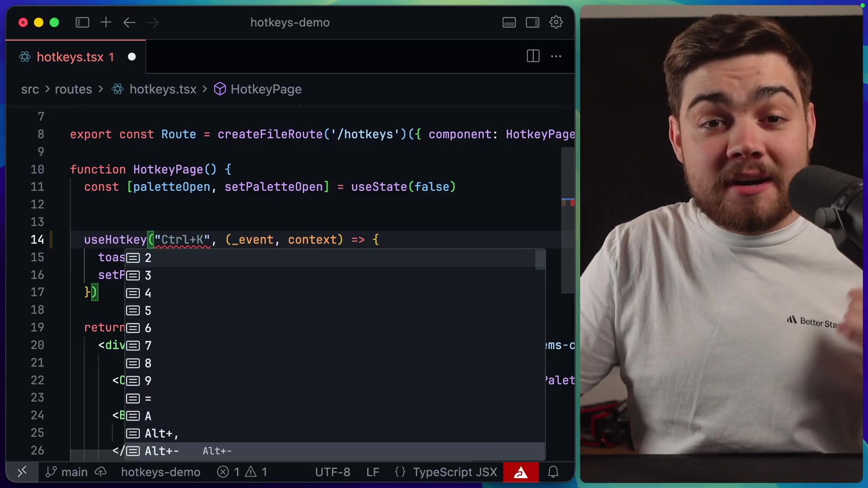Open the Settings gear in the title bar
868x488 pixels.
[556, 22]
